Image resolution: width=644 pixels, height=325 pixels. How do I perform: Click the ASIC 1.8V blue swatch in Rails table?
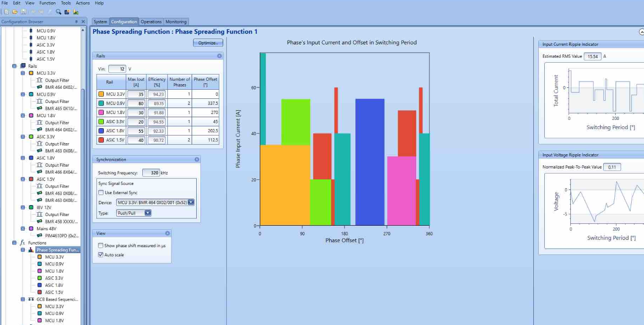tap(101, 131)
